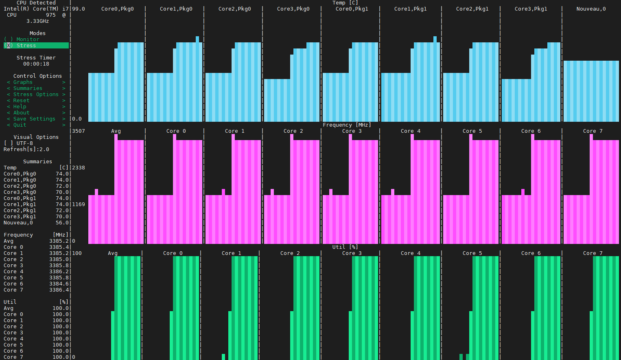Toggle the UTF-8 visual option checkbox
Viewport: 621px width, 360px height.
tap(18, 143)
